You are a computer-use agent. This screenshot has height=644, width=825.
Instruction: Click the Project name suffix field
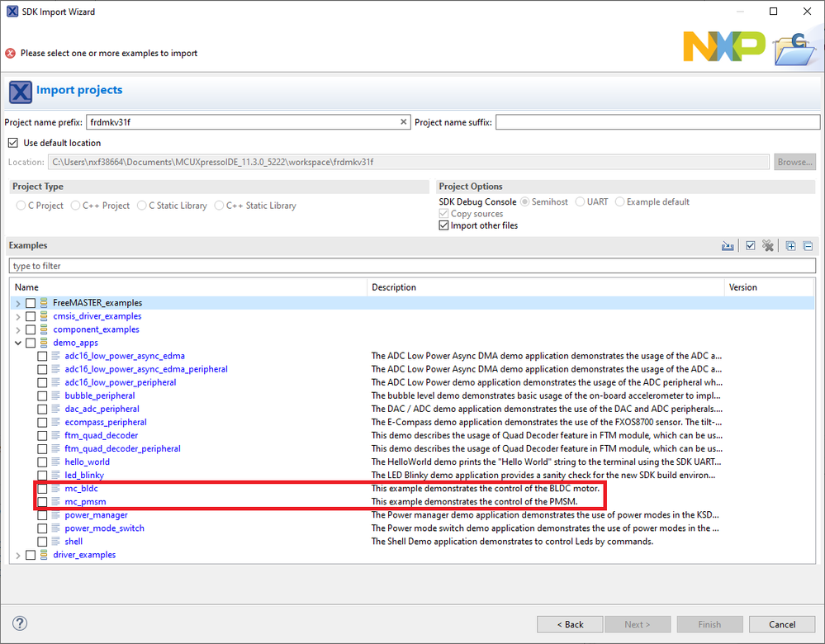657,122
